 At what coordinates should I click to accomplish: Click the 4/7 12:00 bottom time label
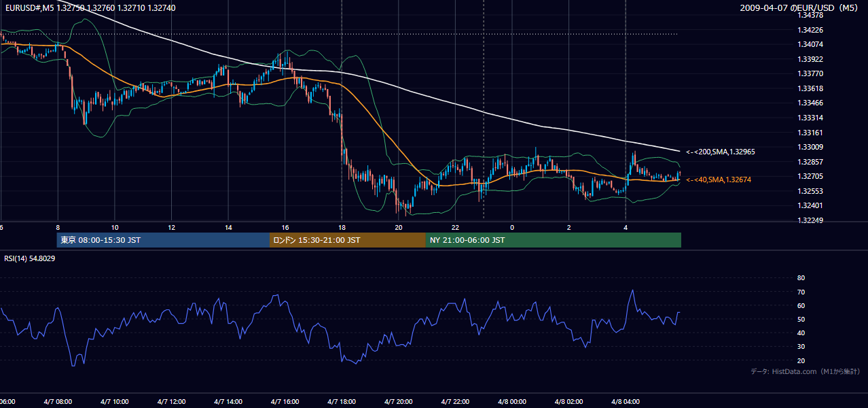coord(172,402)
